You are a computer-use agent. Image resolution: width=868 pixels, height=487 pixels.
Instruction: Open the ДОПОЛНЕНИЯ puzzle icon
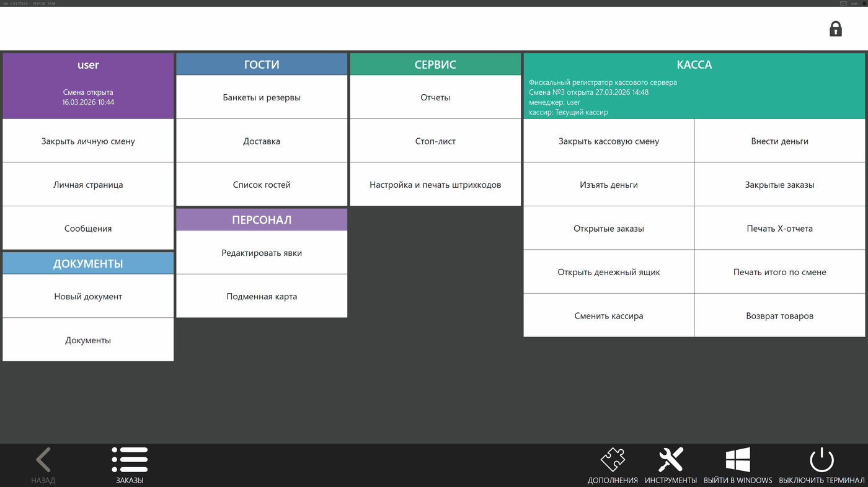click(613, 460)
